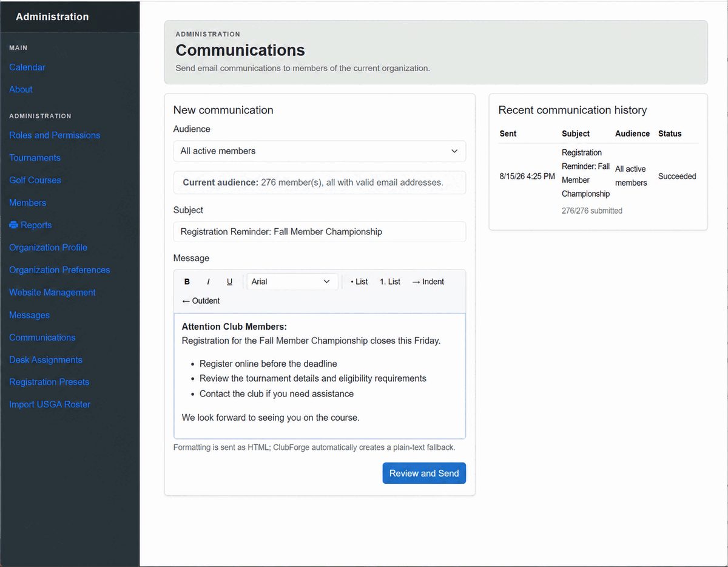Open Organization Preferences
728x567 pixels.
point(59,270)
